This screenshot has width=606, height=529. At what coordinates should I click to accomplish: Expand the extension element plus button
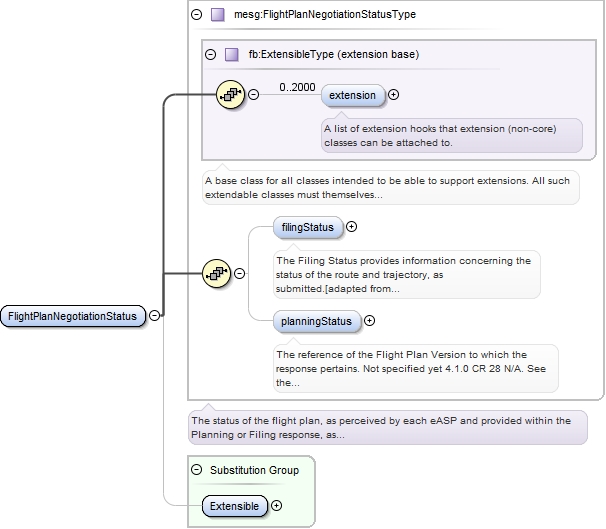click(x=393, y=94)
